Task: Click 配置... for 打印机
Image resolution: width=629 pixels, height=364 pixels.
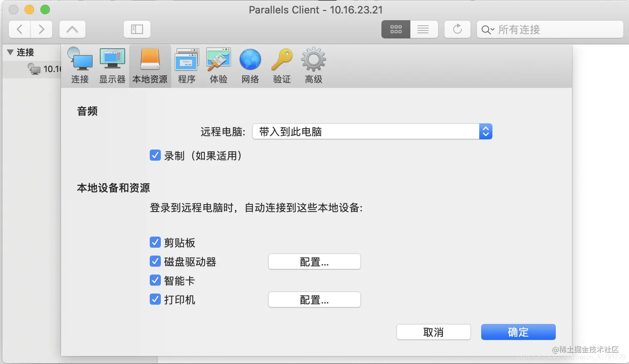Action: click(314, 300)
